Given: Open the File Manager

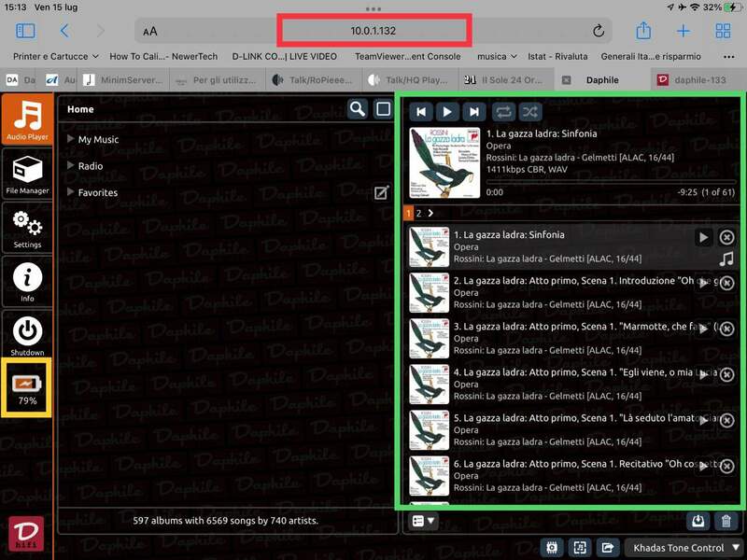Looking at the screenshot, I should click(x=27, y=175).
